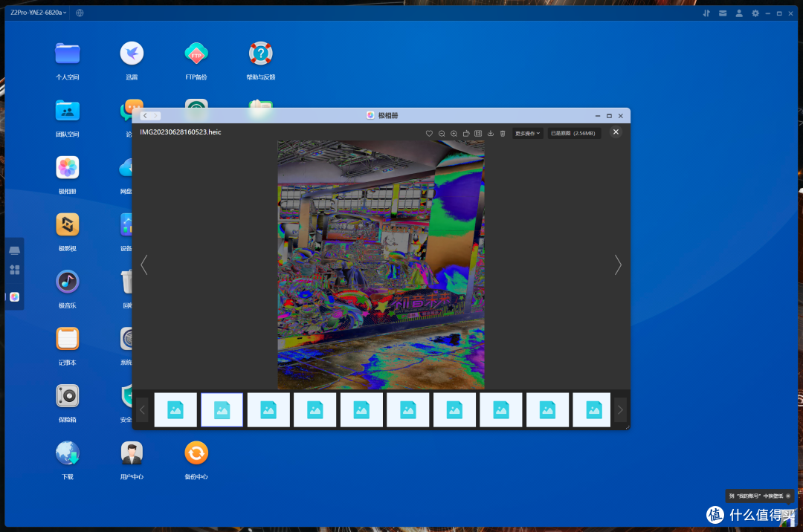Open the Z2Pro-YAE2-6820a device dropdown
Image resolution: width=803 pixels, height=532 pixels.
39,13
